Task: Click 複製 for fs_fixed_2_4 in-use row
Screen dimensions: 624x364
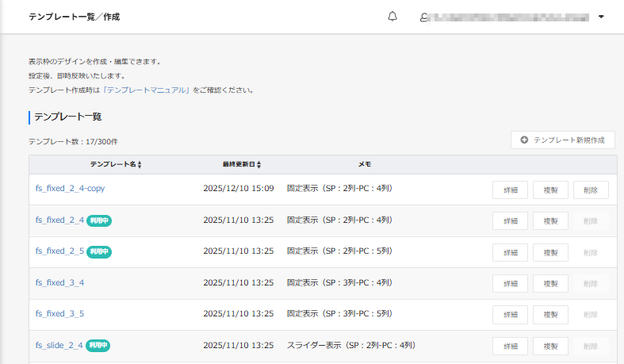Action: [x=550, y=220]
